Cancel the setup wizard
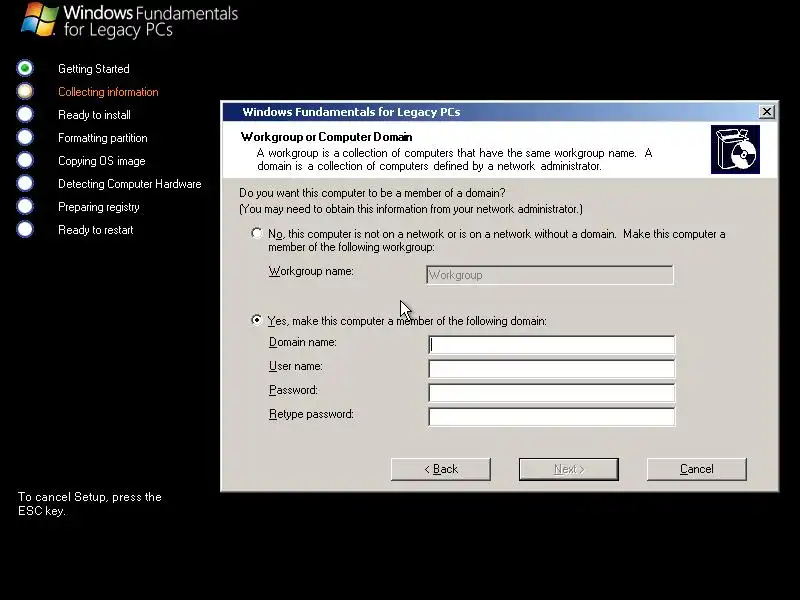 click(x=696, y=469)
